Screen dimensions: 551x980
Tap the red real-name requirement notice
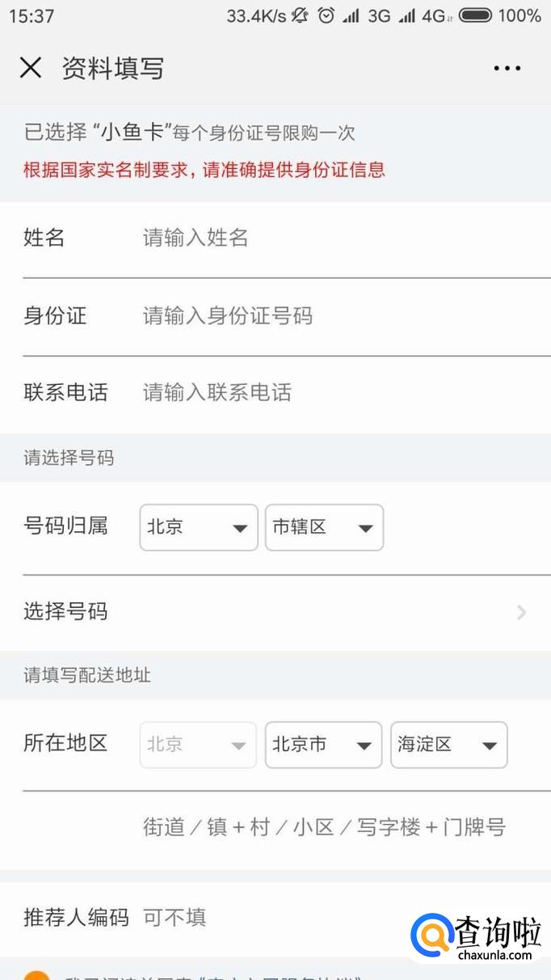[204, 170]
